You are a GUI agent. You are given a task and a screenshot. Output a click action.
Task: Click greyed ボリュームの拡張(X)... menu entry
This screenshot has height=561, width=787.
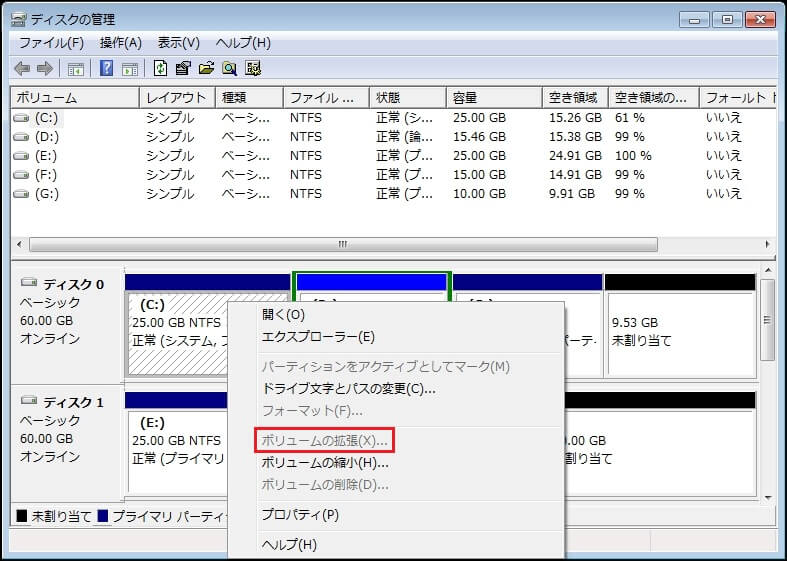pos(324,441)
